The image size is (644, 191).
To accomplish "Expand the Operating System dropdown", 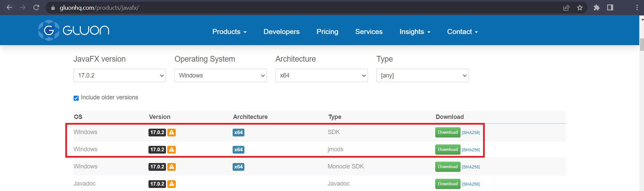I will [221, 75].
